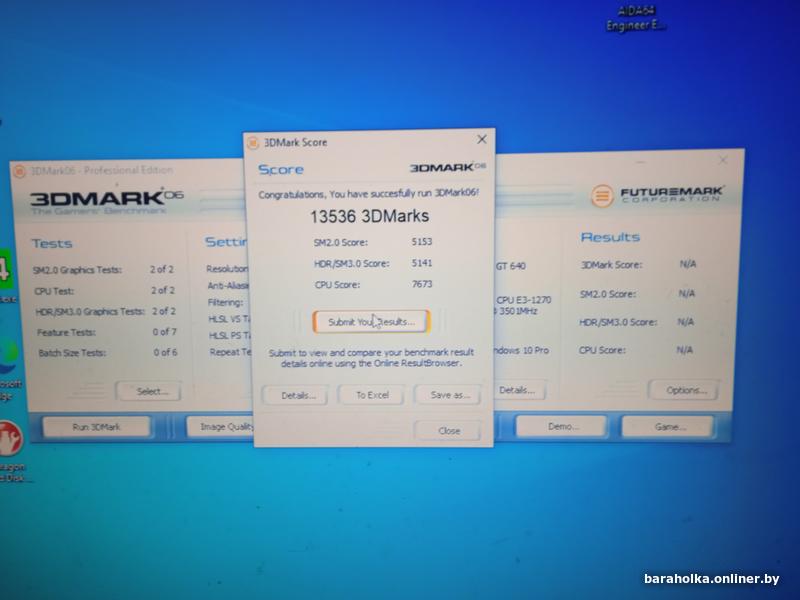Viewport: 800px width, 600px height.
Task: Click Save as button in Score dialog
Action: tap(449, 395)
